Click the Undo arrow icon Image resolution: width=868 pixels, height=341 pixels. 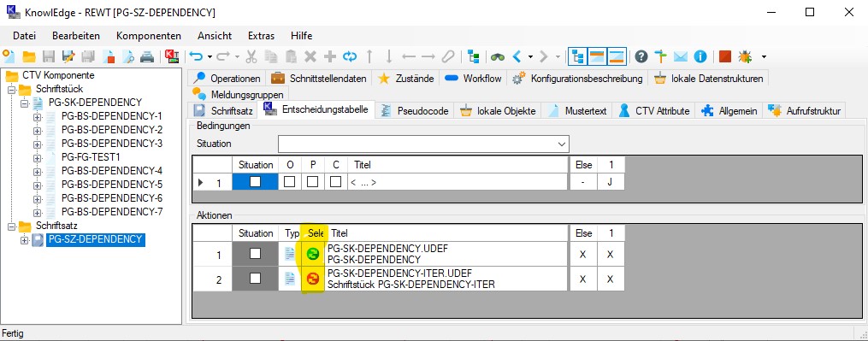(x=196, y=56)
